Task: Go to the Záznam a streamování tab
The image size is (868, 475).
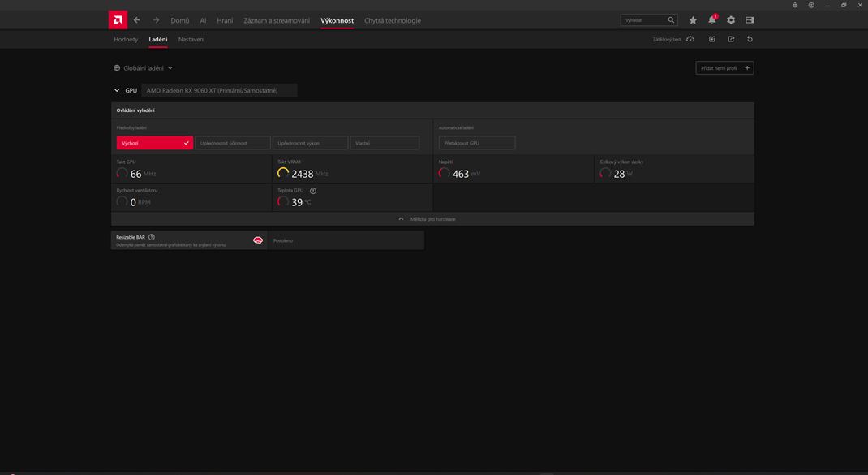Action: click(x=277, y=20)
